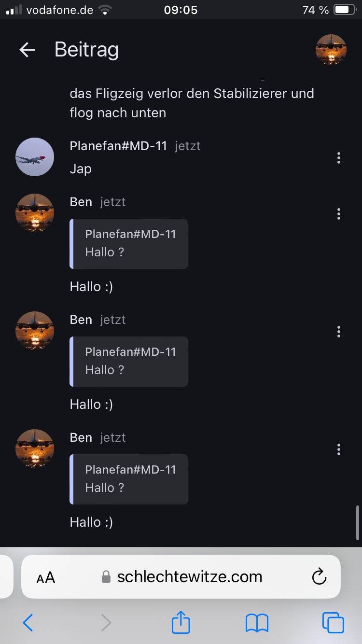This screenshot has width=362, height=644.
Task: Open profile avatar in top right corner
Action: pos(331,50)
